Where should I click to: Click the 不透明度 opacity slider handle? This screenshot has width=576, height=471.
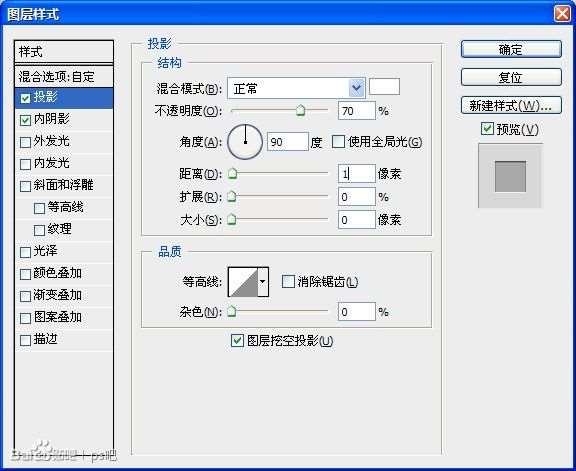[300, 110]
